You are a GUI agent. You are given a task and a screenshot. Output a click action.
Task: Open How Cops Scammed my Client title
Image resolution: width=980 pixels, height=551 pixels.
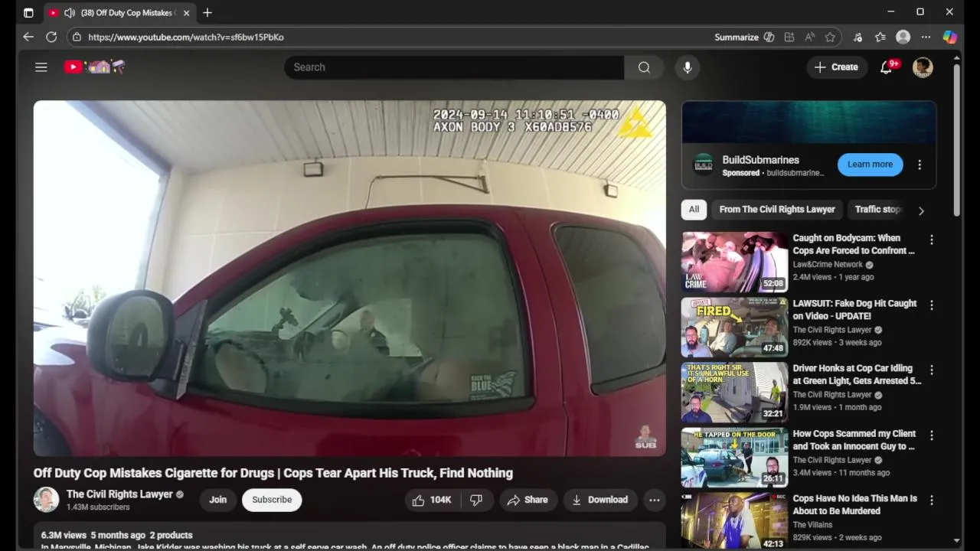[x=854, y=440]
